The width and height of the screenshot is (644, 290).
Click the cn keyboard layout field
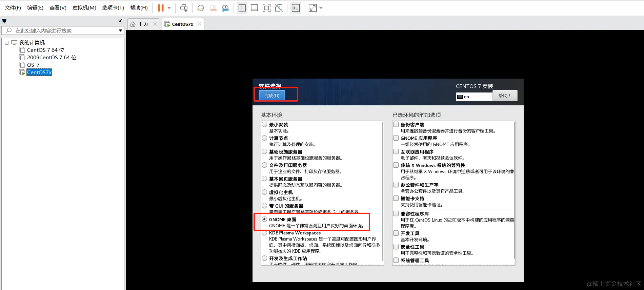[474, 97]
